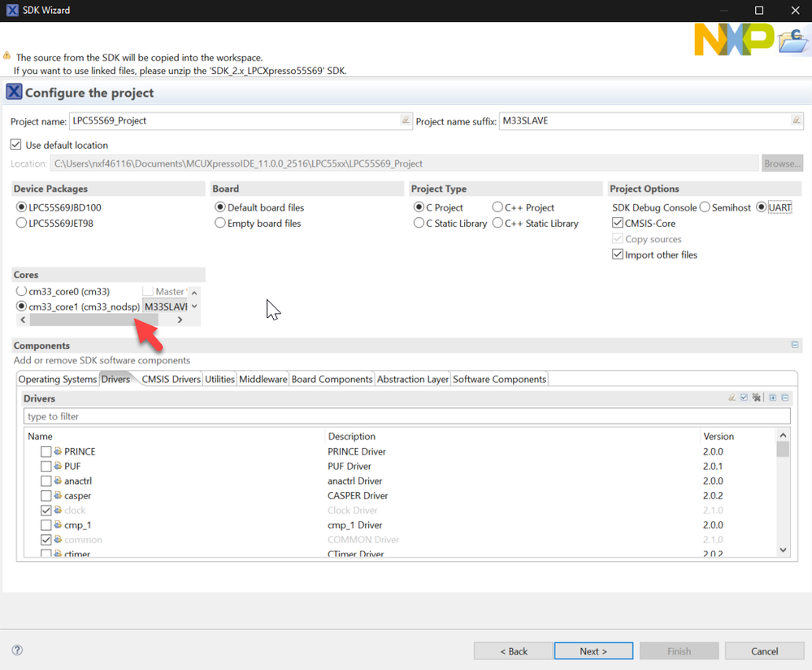Click the warning icon next to SDK message

click(7, 55)
